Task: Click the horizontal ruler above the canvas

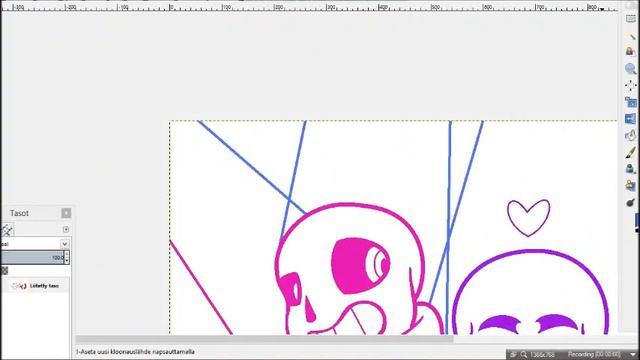Action: point(309,7)
